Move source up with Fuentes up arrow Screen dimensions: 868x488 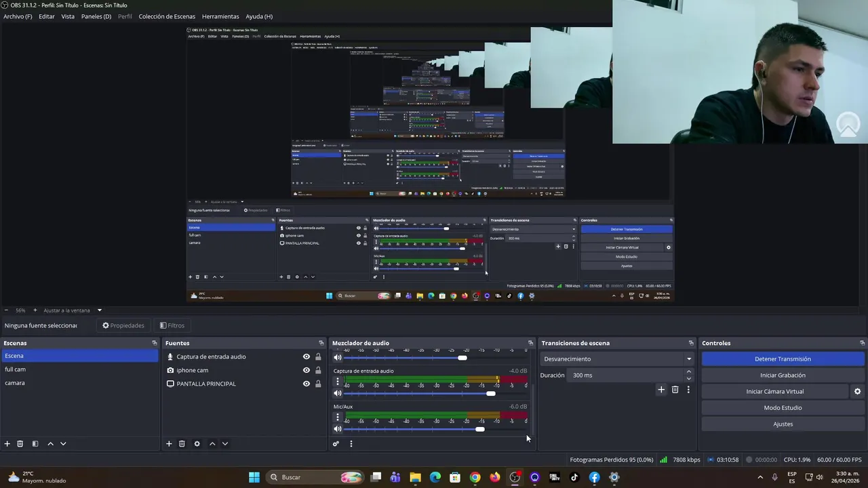tap(212, 444)
